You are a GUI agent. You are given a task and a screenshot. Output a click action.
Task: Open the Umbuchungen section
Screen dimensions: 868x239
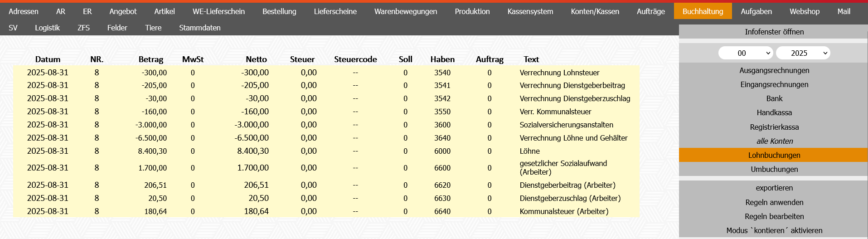(774, 169)
